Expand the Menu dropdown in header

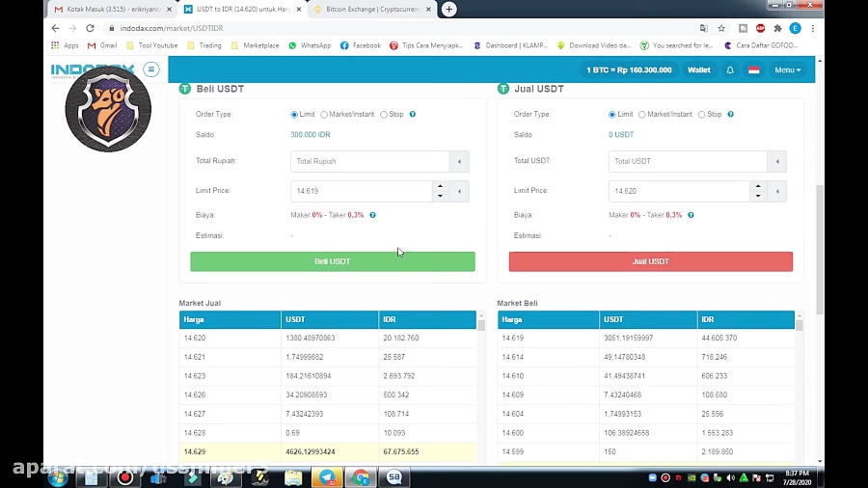click(x=788, y=70)
